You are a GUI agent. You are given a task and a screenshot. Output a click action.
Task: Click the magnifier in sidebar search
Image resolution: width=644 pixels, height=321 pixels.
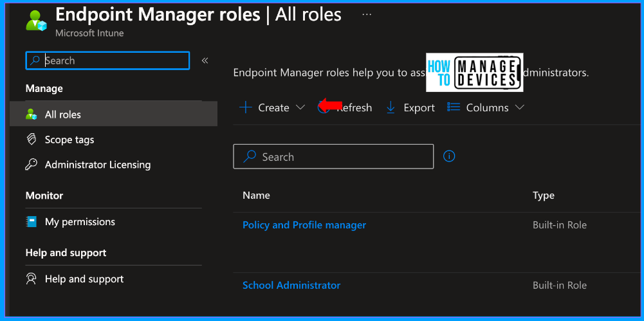pyautogui.click(x=35, y=60)
